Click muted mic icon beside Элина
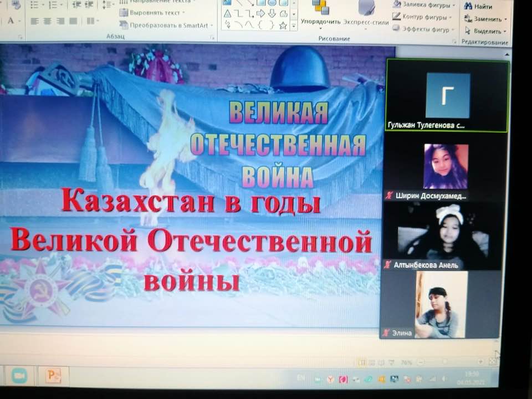The image size is (532, 399). coord(386,333)
